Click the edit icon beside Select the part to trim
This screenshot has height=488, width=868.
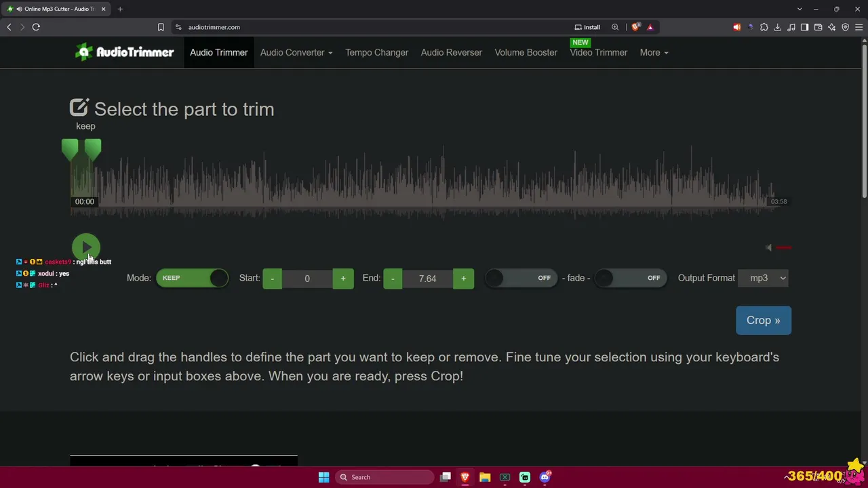[x=79, y=108]
